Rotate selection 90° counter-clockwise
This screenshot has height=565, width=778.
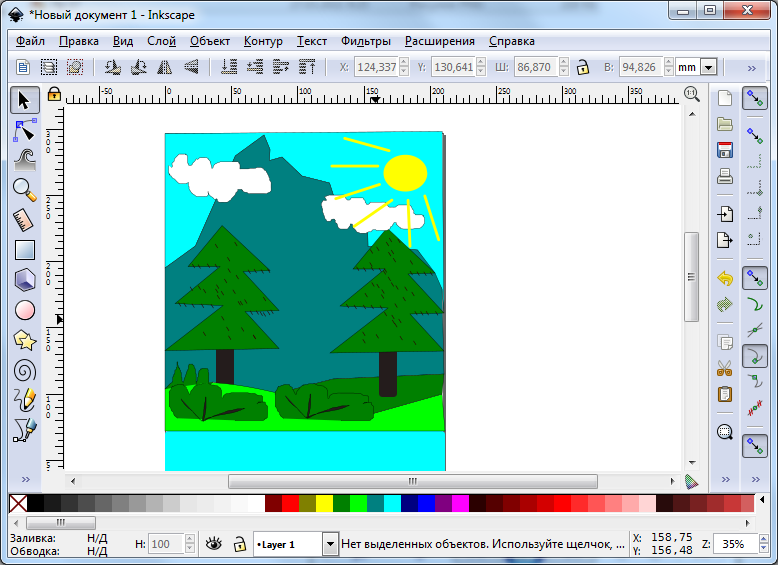[x=113, y=67]
